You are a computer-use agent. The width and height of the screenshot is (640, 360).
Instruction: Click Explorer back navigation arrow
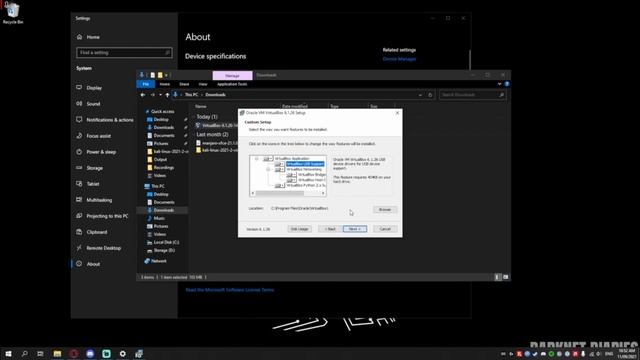(x=143, y=95)
